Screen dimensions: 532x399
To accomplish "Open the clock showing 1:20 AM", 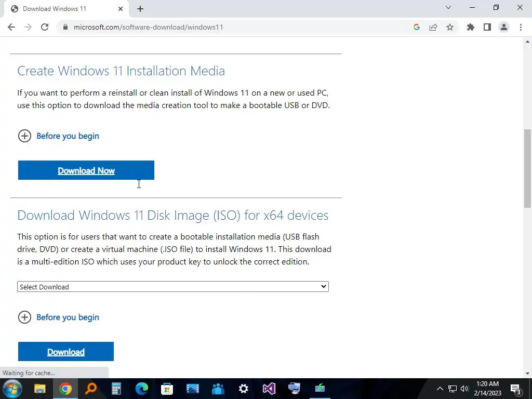I will 487,389.
